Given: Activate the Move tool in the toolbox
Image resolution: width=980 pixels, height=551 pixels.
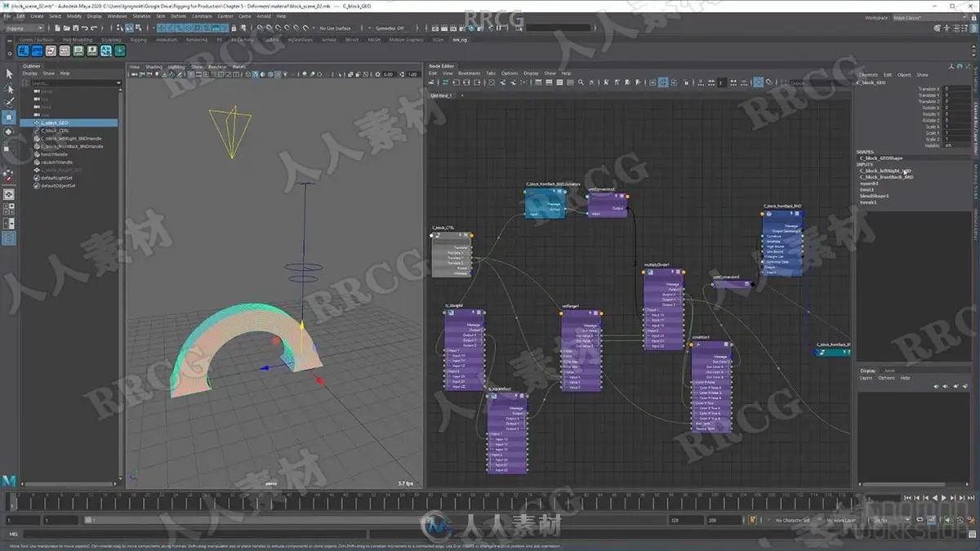Looking at the screenshot, I should coord(9,117).
